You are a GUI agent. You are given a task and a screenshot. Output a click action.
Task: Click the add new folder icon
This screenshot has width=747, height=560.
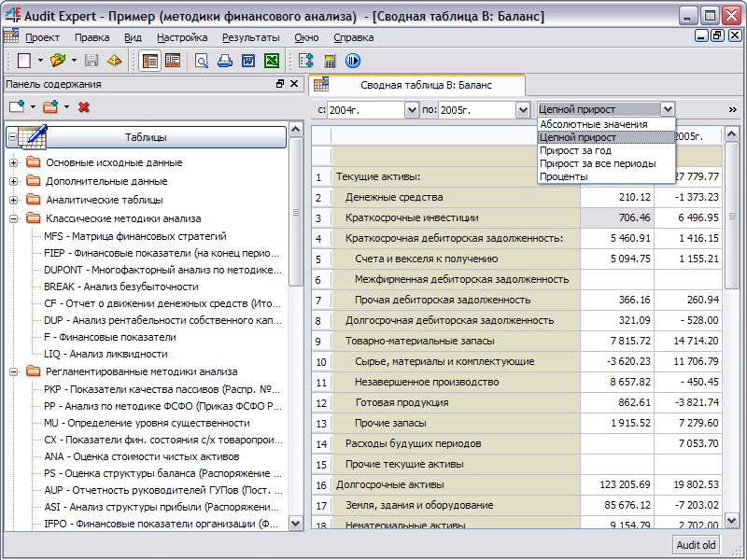coord(50,106)
